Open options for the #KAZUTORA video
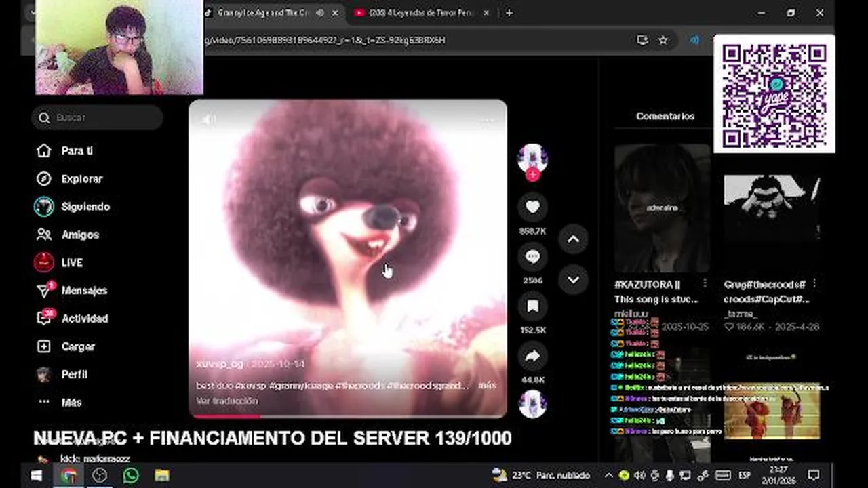The width and height of the screenshot is (868, 488). pyautogui.click(x=705, y=283)
